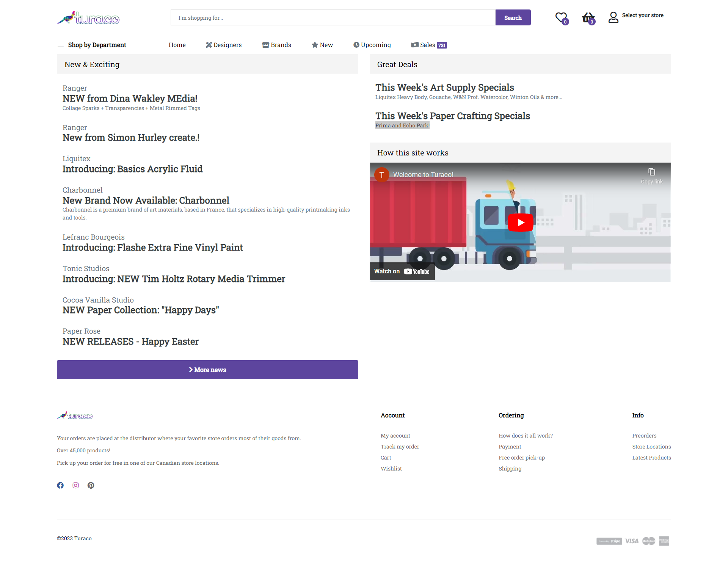Open NEW from Dina Wakley MEdia article

[x=130, y=99]
